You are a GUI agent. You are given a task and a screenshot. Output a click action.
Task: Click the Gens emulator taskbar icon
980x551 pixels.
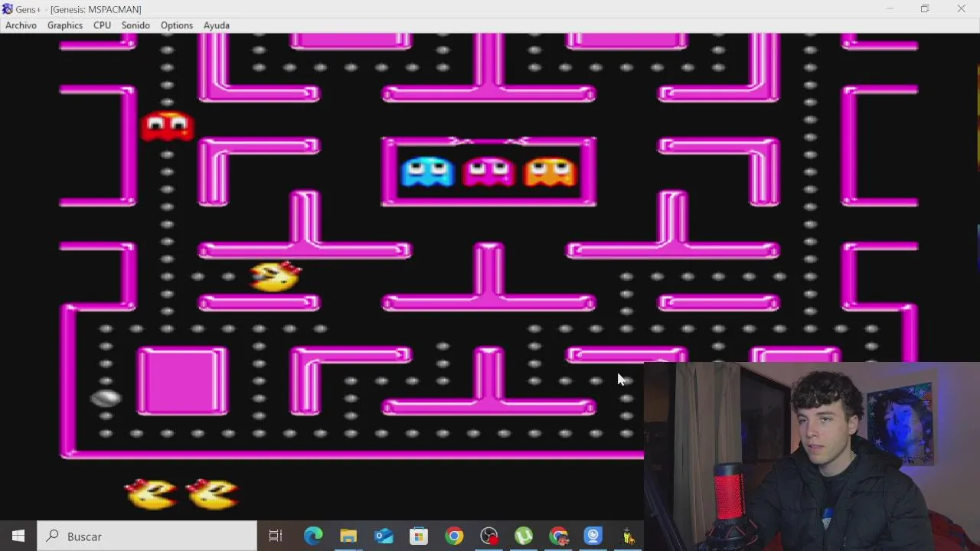coord(629,536)
